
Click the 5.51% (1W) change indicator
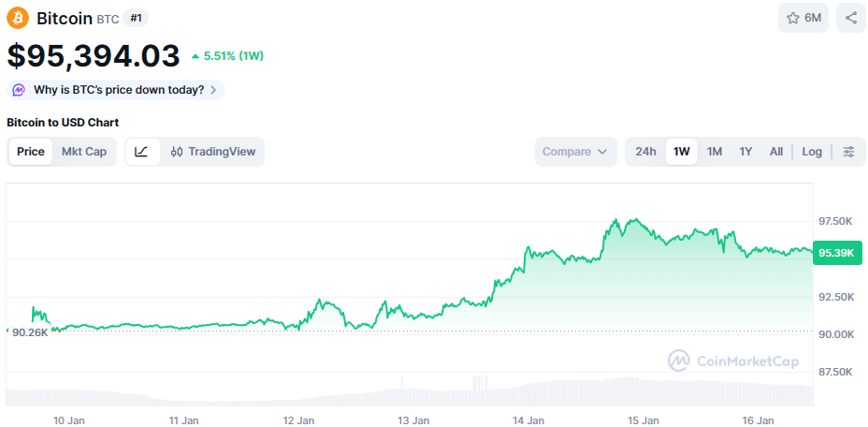point(228,56)
